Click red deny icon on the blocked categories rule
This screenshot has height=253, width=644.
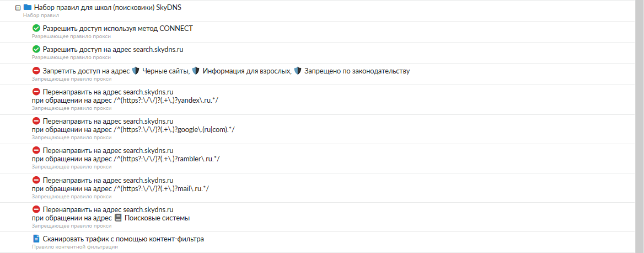click(36, 71)
